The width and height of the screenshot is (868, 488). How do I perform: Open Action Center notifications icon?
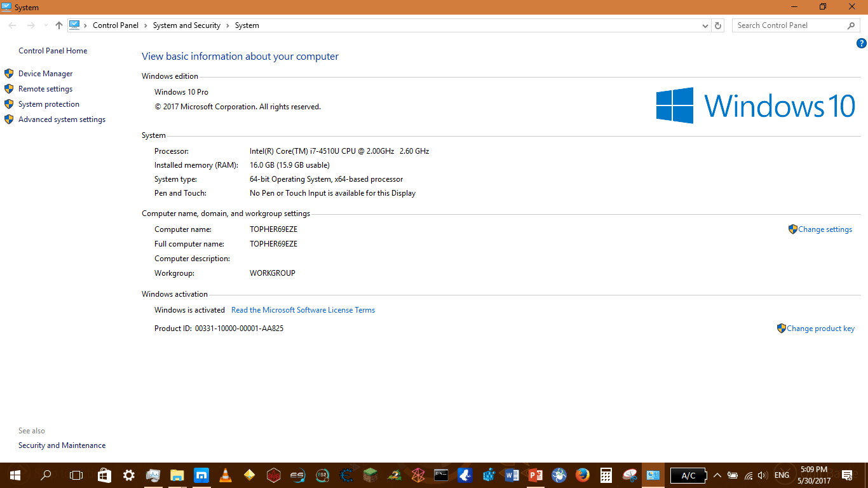click(847, 475)
